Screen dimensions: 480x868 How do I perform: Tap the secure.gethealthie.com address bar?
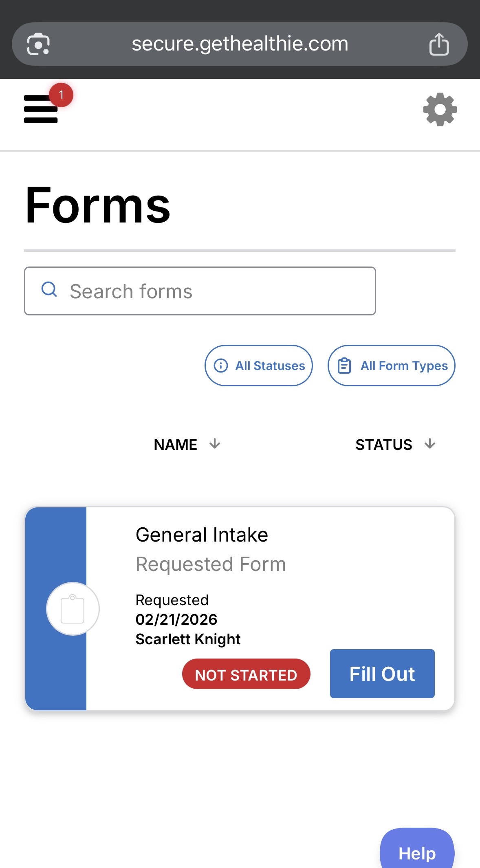coord(240,44)
